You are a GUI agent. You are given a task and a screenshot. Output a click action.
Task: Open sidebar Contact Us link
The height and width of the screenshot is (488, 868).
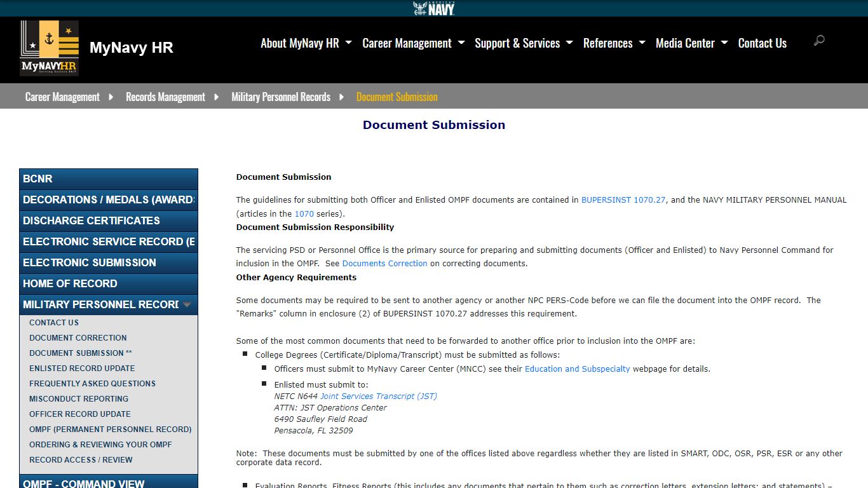[x=54, y=323]
